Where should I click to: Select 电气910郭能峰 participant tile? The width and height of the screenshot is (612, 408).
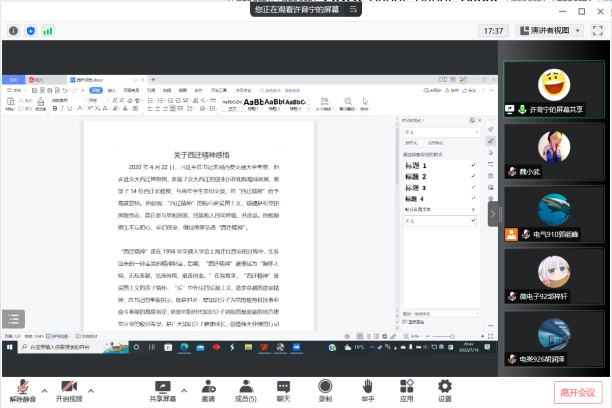click(x=554, y=214)
